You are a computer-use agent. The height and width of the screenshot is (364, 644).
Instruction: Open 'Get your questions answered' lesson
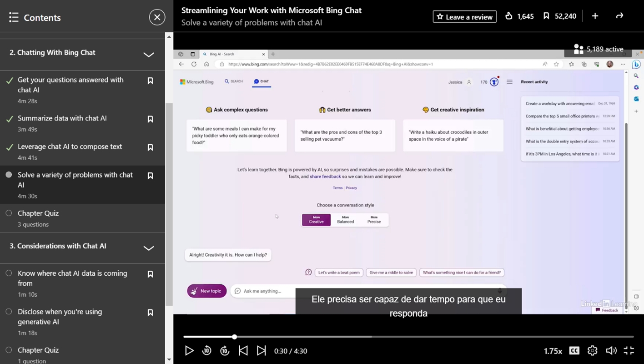click(70, 85)
